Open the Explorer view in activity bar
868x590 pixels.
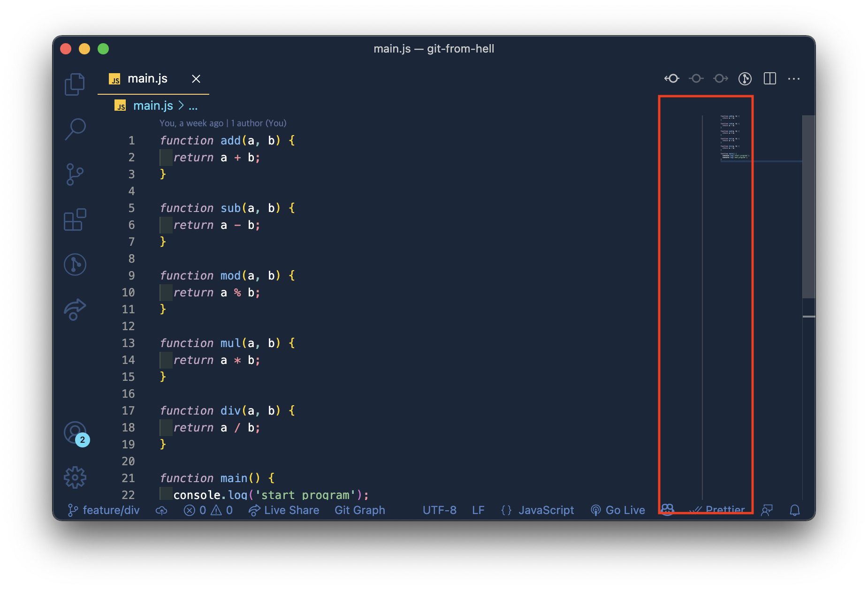[x=75, y=84]
